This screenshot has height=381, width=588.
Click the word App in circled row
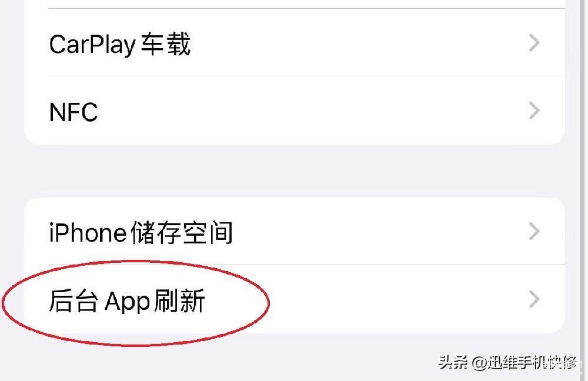pyautogui.click(x=127, y=302)
